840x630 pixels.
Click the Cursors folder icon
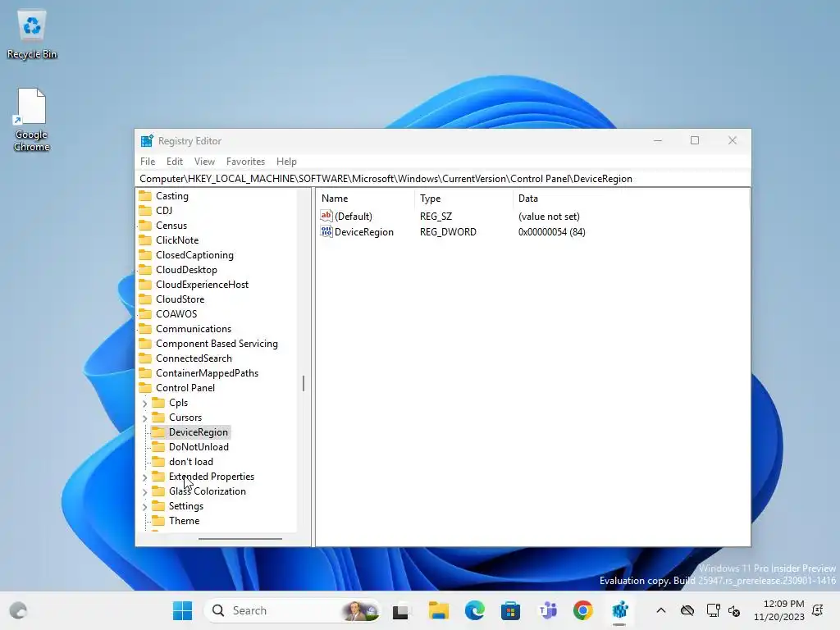[x=158, y=417]
